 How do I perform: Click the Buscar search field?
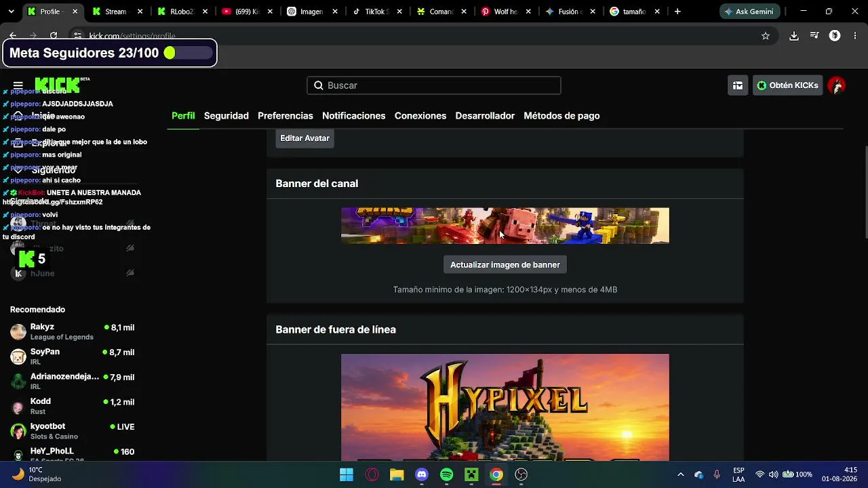(x=434, y=85)
